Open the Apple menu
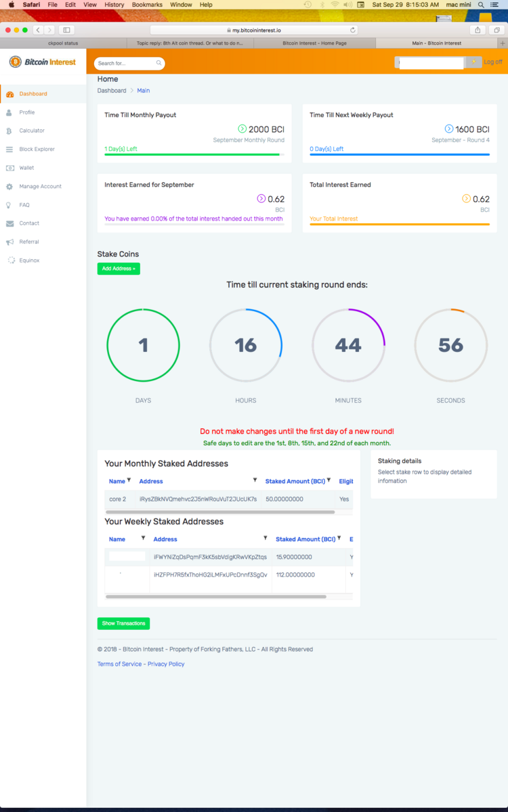 [12, 5]
